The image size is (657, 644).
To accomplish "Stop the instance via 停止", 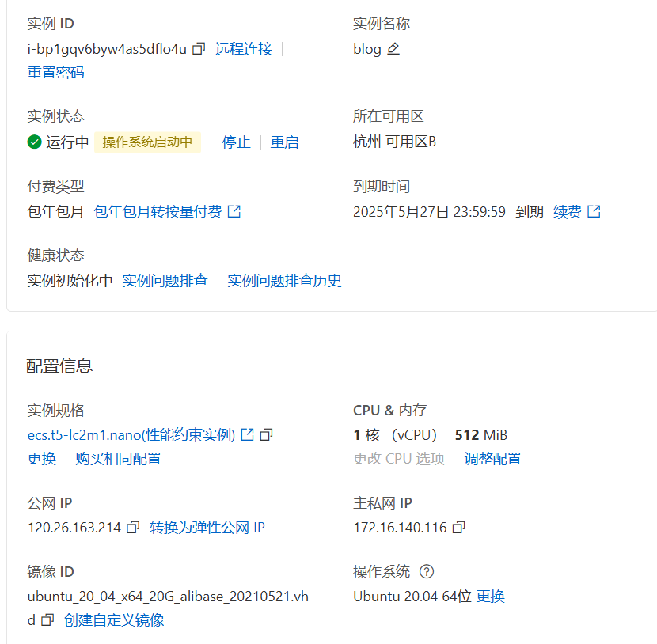I will (x=236, y=142).
